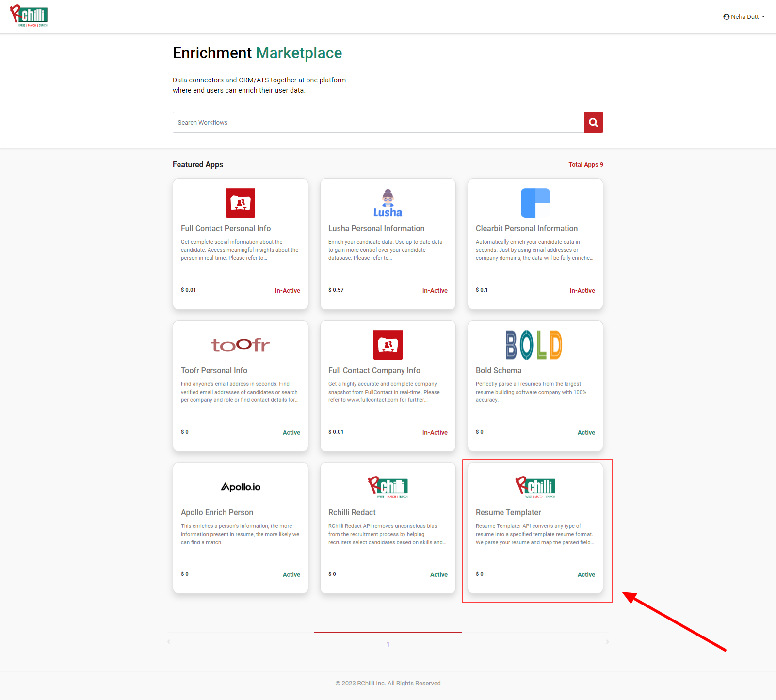This screenshot has width=776, height=700.
Task: Click the RChilli logo on Resume Templater card
Action: click(x=535, y=487)
